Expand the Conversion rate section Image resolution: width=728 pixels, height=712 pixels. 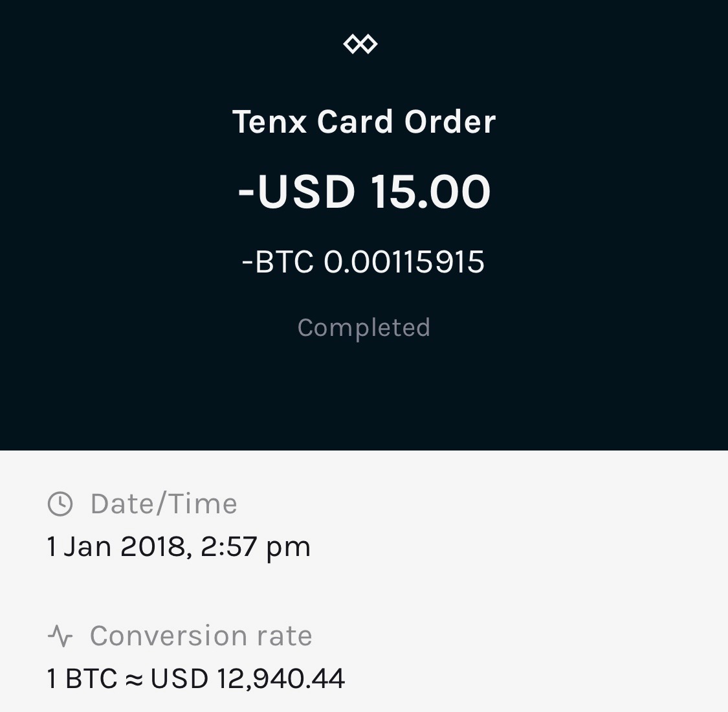click(x=201, y=636)
